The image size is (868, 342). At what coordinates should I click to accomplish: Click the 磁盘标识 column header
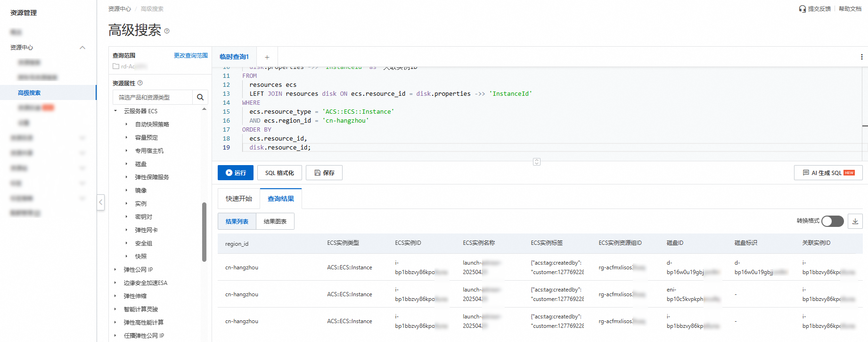point(745,243)
